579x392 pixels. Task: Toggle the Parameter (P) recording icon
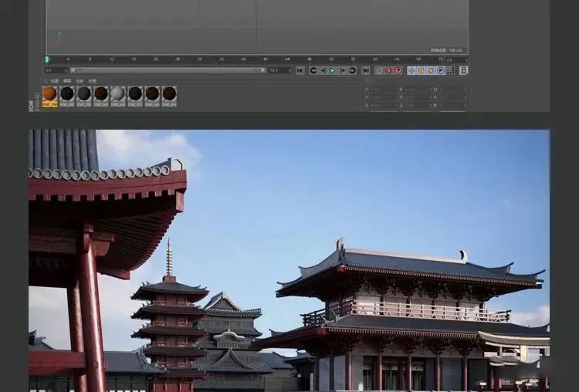(441, 70)
